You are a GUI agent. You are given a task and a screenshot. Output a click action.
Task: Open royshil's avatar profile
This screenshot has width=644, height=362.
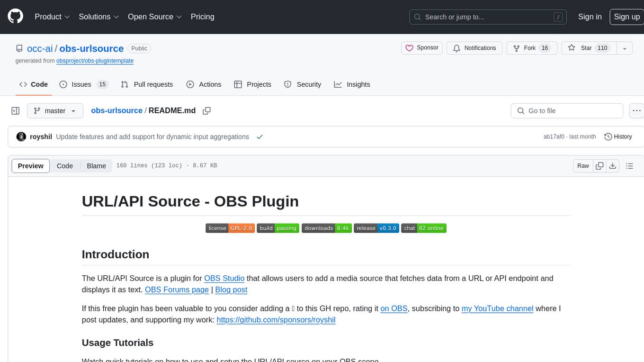click(x=21, y=136)
